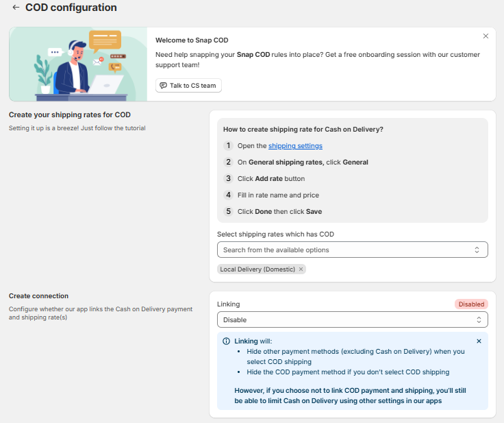The image size is (504, 423).
Task: Click step 4 'Fill in rate name and price'
Action: point(278,195)
